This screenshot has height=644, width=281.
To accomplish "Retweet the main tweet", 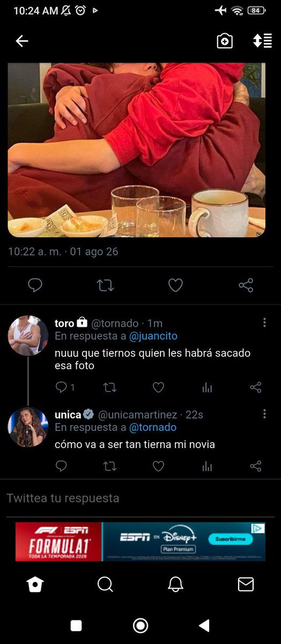I will pyautogui.click(x=105, y=286).
